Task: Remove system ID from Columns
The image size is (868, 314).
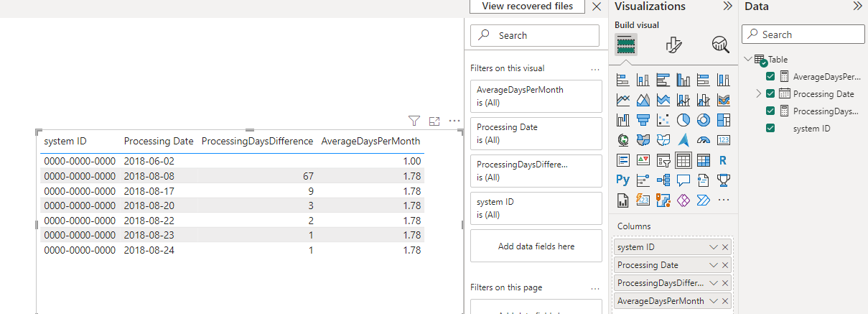Action: click(725, 247)
